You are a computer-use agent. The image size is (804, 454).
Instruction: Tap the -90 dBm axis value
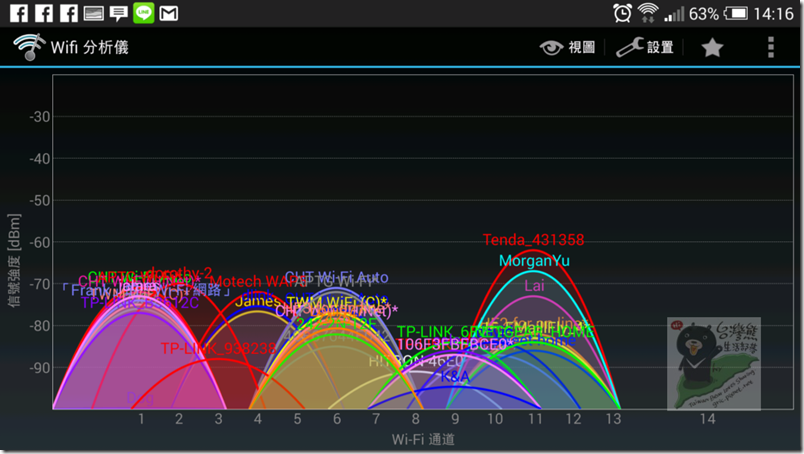click(39, 368)
